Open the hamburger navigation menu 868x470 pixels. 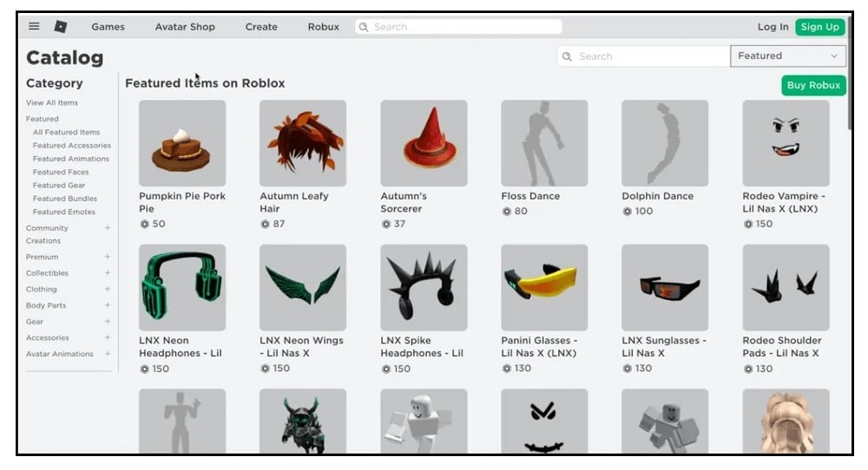click(34, 26)
